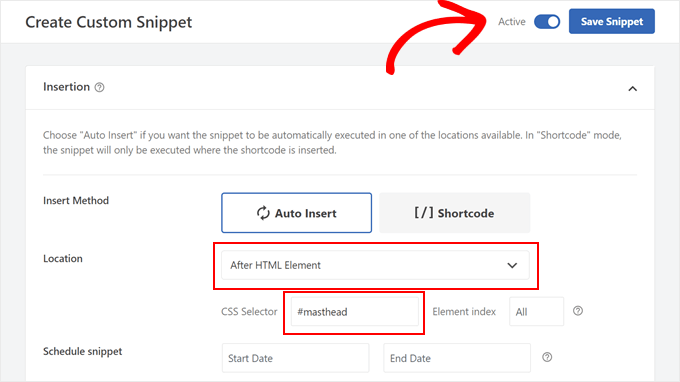The image size is (680, 382).
Task: Toggle the Active snippet switch
Action: point(547,22)
